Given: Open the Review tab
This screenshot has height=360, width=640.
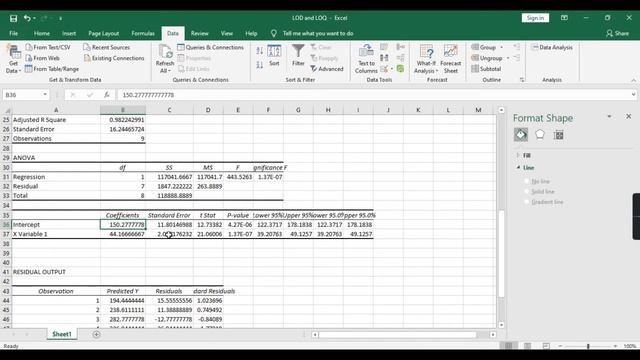Looking at the screenshot, I should point(200,33).
